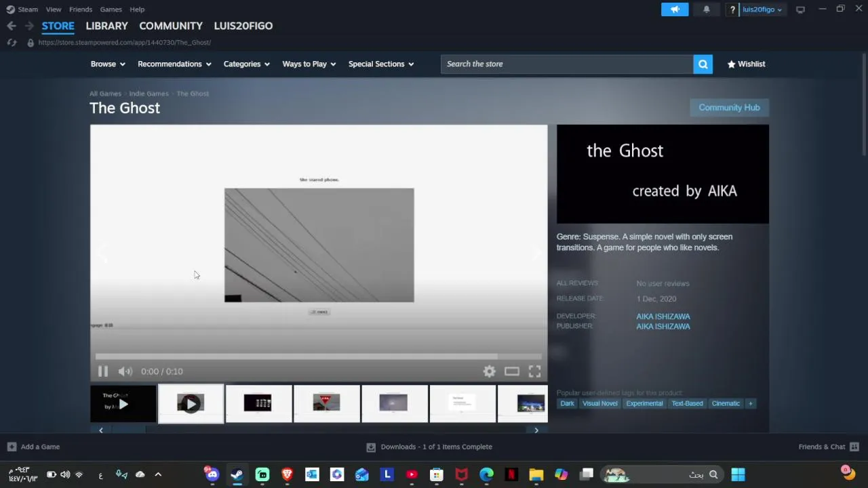Pause the trailer video
This screenshot has height=488, width=868.
click(x=103, y=371)
